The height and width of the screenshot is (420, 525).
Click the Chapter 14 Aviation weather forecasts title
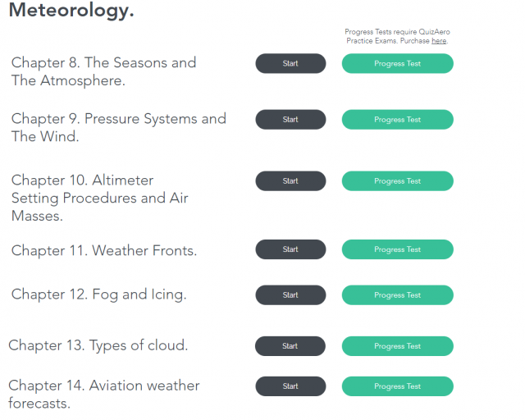104,394
